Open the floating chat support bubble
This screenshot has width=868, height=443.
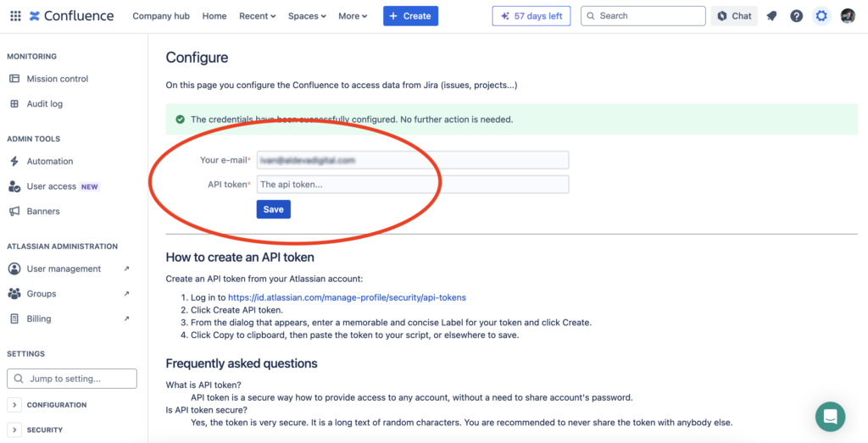click(x=830, y=417)
